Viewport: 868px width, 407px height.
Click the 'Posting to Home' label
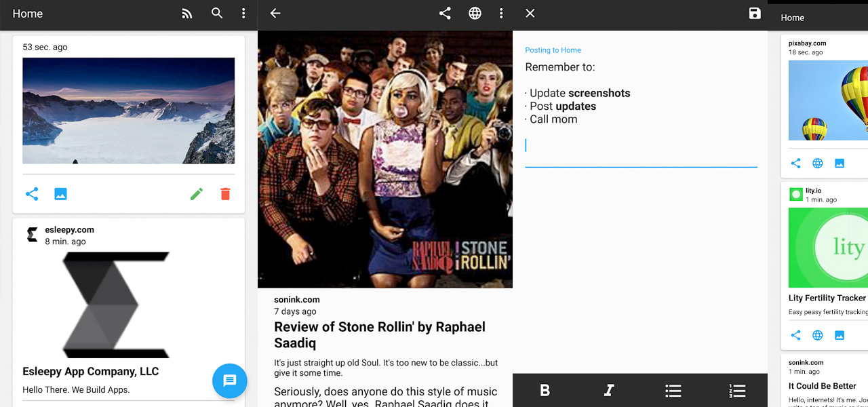(553, 50)
